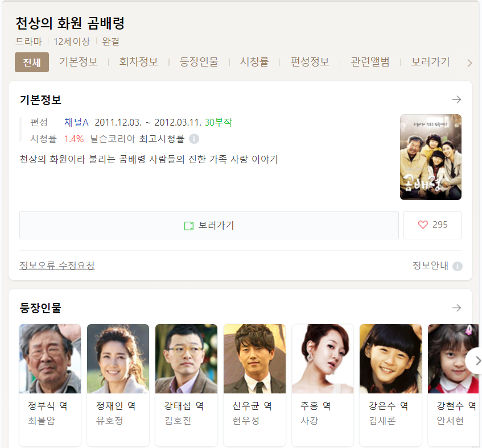Switch to the 회차정보 tab
Viewport: 482px width, 448px height.
pyautogui.click(x=139, y=62)
